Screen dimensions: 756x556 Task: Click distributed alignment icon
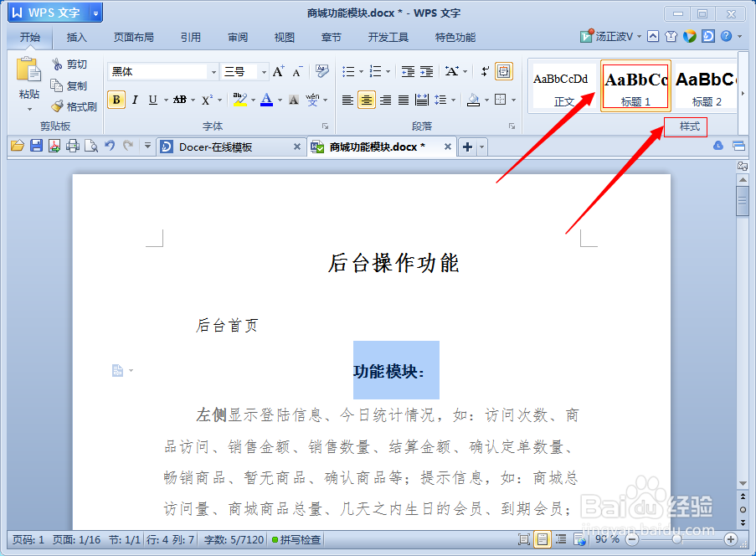422,100
